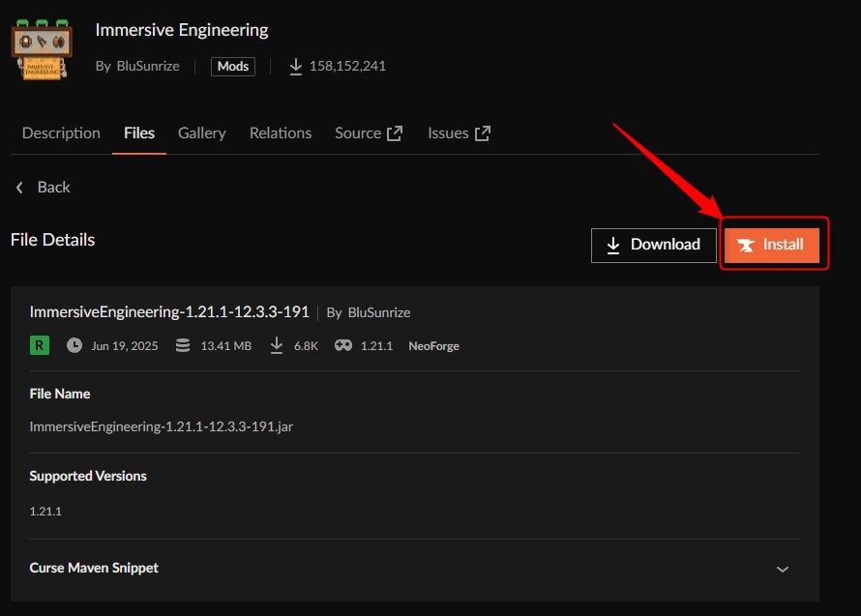Switch to the Description tab
Screen dimensions: 861x616
click(x=61, y=132)
